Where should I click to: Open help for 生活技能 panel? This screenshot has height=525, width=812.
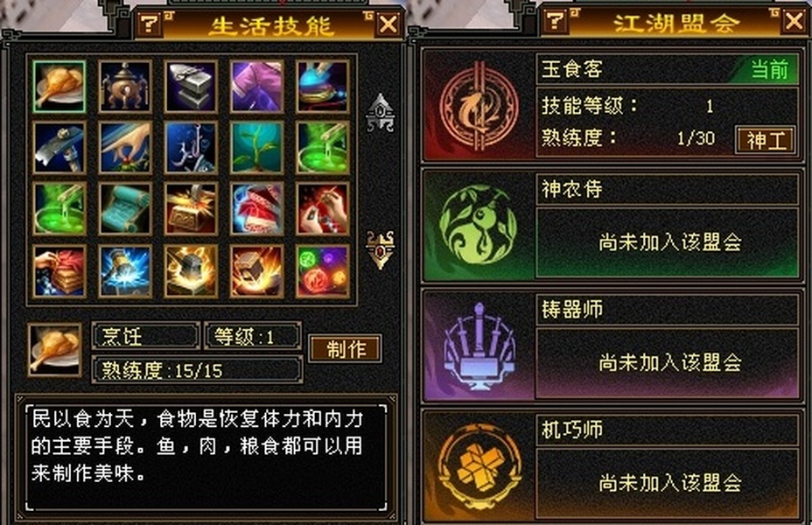149,24
